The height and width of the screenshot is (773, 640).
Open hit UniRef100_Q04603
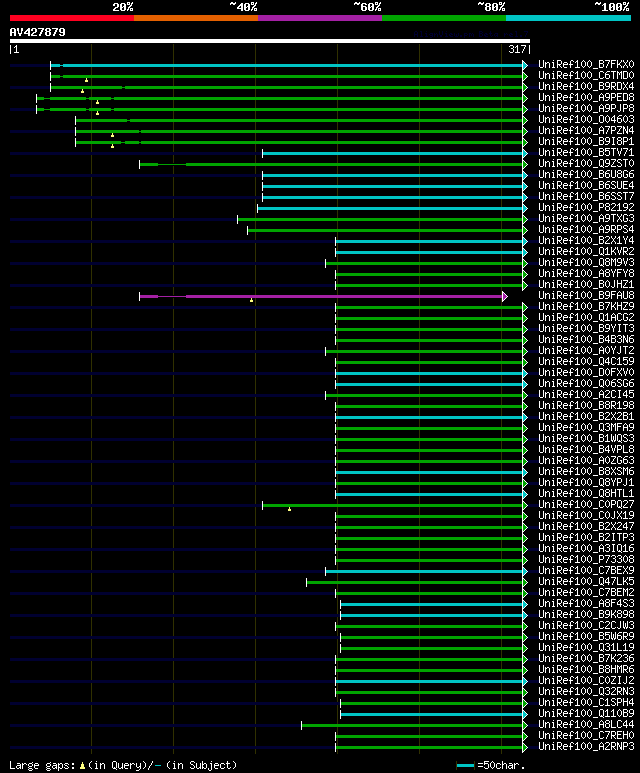pyautogui.click(x=586, y=119)
